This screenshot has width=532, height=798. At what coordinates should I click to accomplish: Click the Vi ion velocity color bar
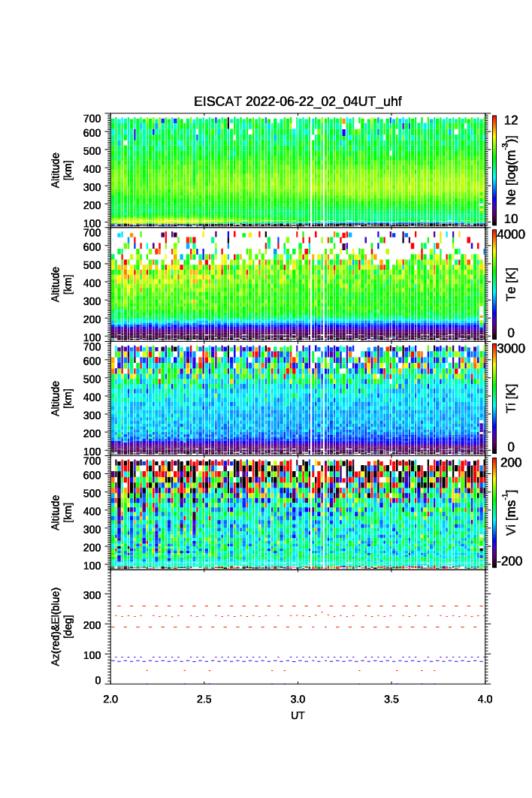point(493,512)
